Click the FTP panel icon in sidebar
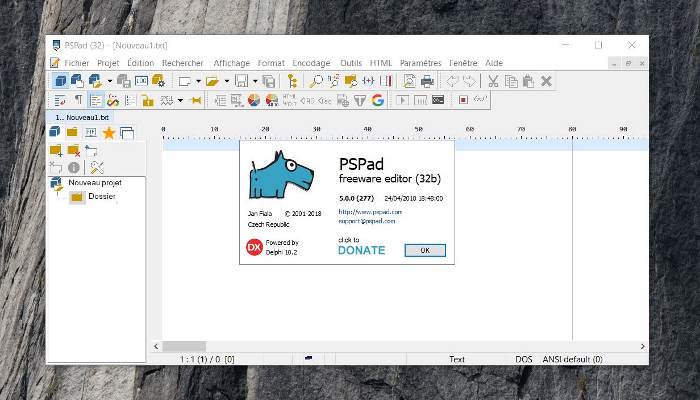This screenshot has width=700, height=400. (91, 132)
